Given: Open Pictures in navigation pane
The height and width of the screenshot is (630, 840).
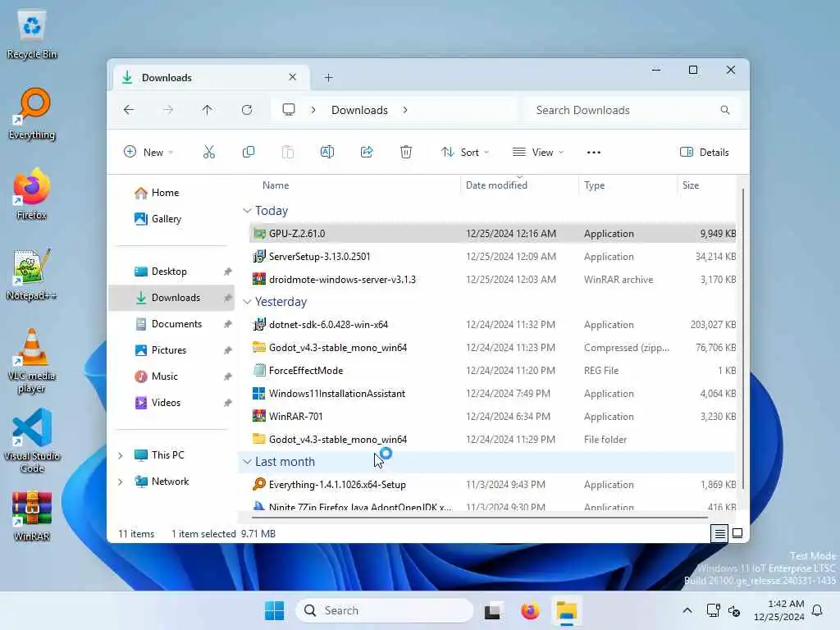Looking at the screenshot, I should [x=161, y=350].
